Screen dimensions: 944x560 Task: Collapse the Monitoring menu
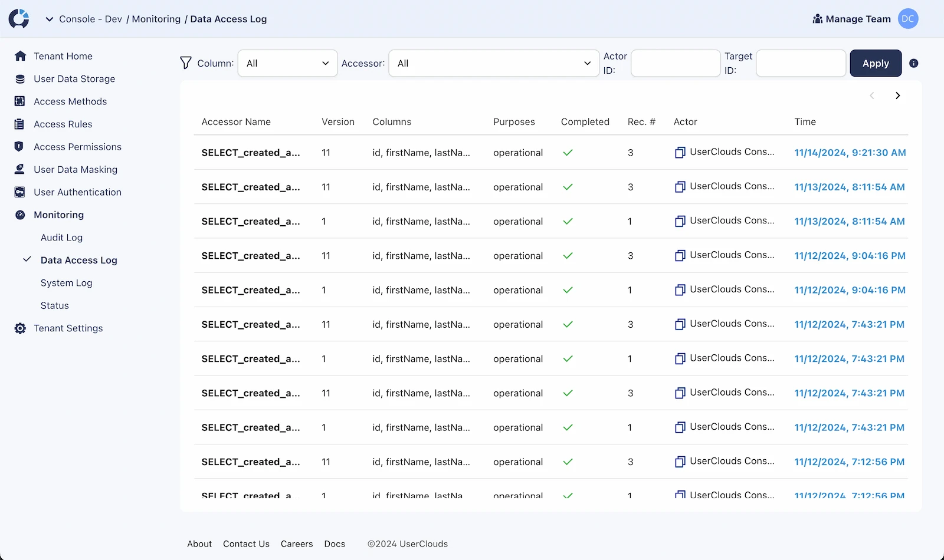click(x=58, y=215)
